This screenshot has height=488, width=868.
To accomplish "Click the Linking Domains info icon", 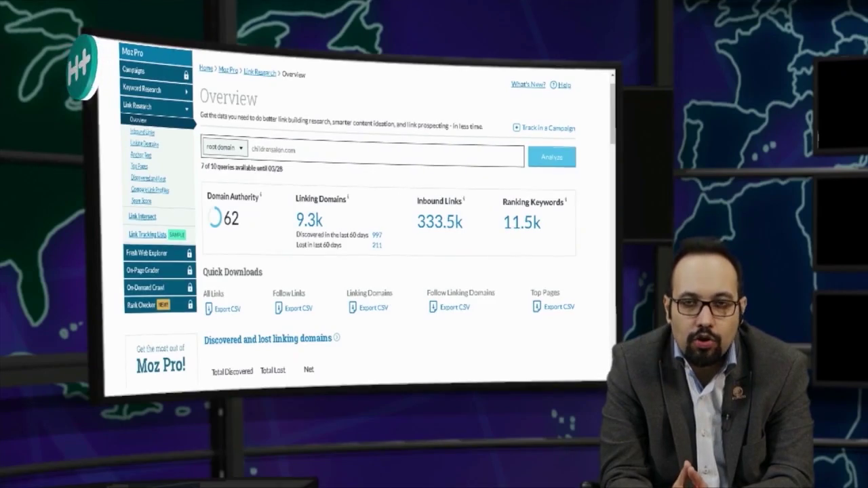I will click(x=349, y=197).
